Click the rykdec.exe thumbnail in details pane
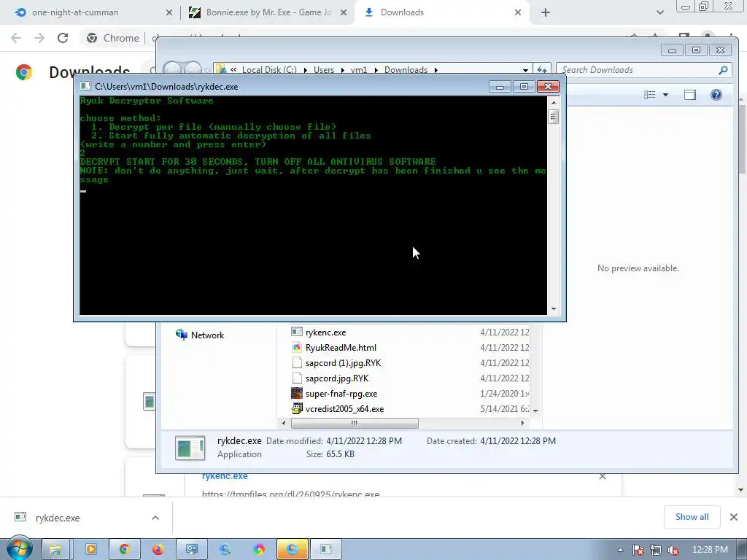This screenshot has height=560, width=747. pyautogui.click(x=190, y=448)
